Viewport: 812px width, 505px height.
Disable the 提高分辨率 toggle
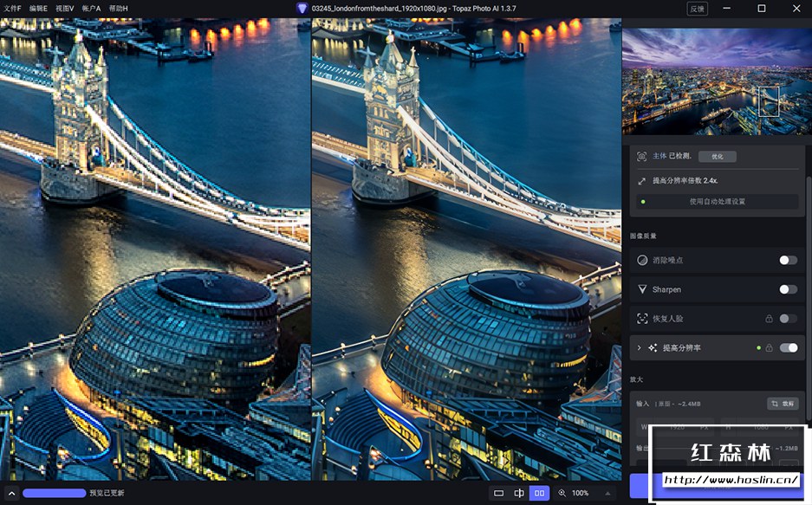(x=789, y=347)
